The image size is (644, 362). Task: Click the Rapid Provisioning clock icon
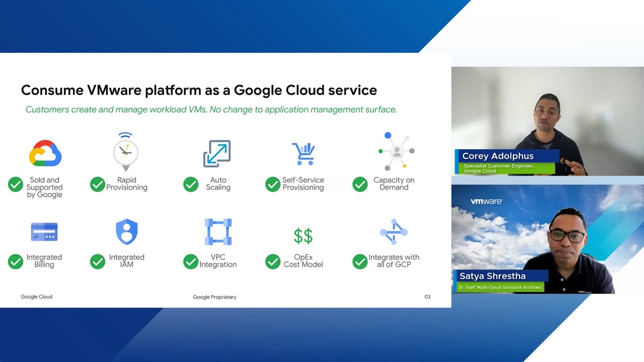(125, 151)
